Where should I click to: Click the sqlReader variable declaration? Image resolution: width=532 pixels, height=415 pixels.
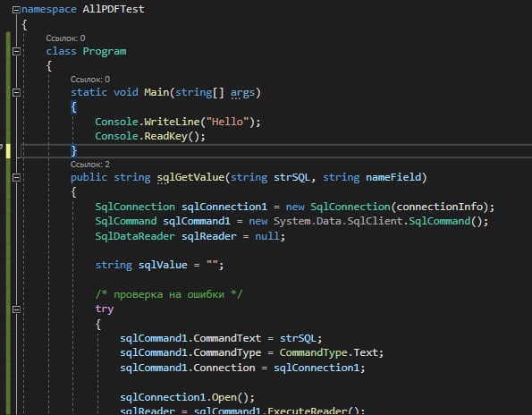(x=208, y=236)
